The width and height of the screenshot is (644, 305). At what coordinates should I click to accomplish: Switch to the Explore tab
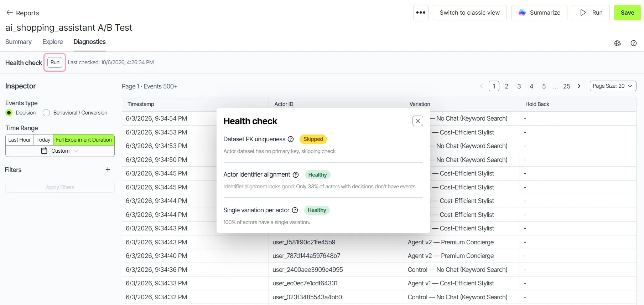(x=53, y=42)
